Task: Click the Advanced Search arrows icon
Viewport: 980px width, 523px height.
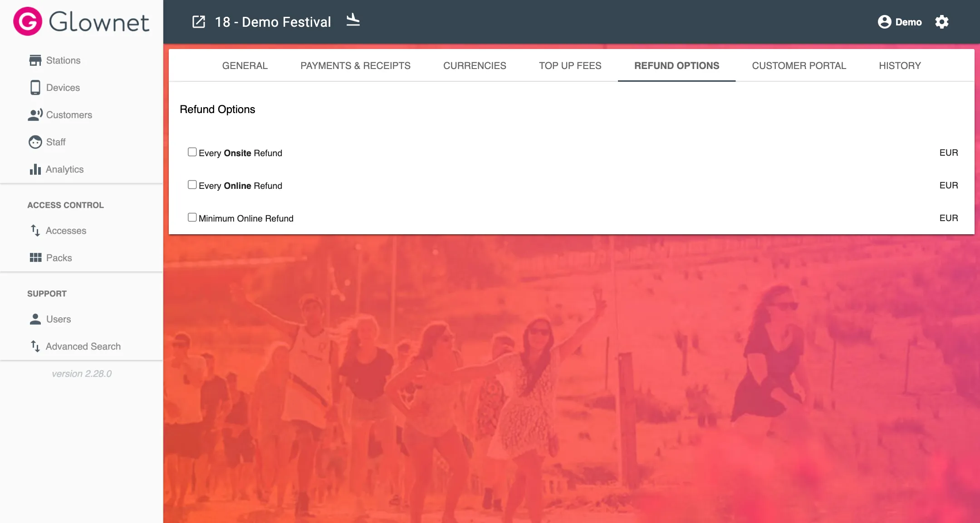Action: pos(35,346)
